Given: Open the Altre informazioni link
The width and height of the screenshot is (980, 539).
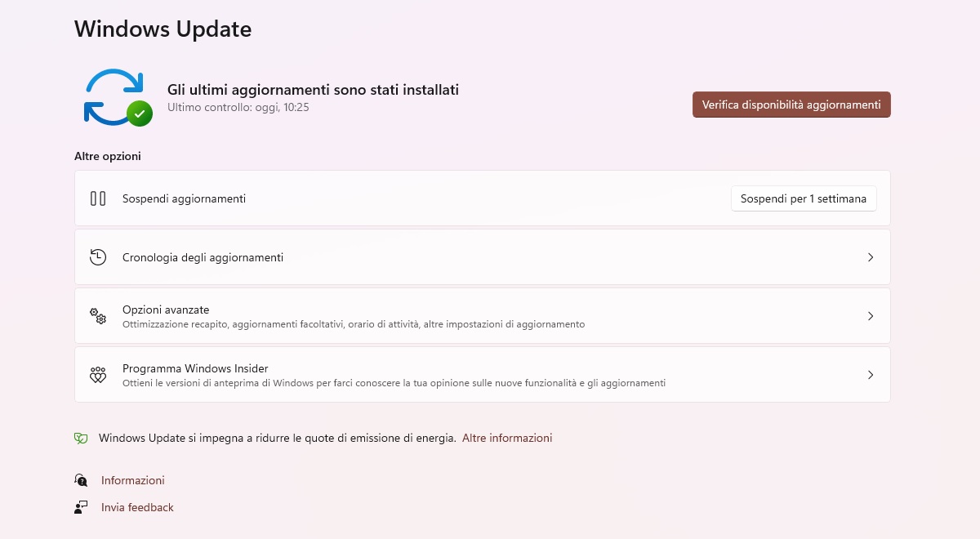Looking at the screenshot, I should (507, 438).
